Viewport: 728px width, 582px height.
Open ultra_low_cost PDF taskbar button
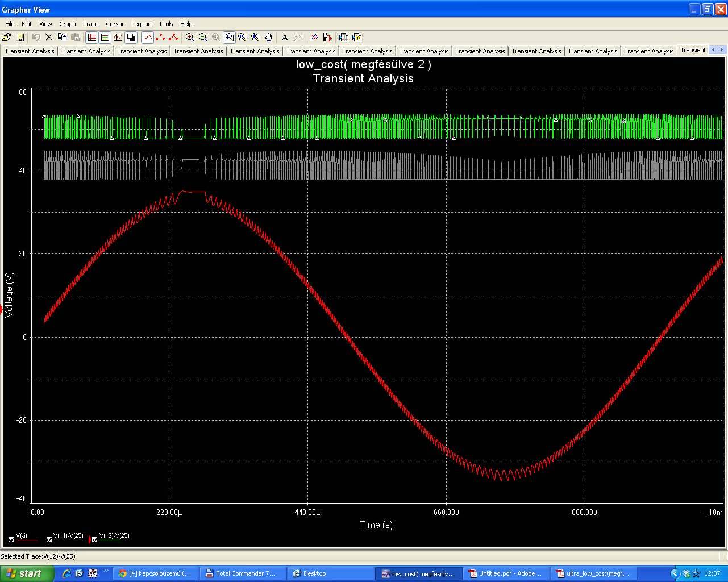pyautogui.click(x=594, y=573)
